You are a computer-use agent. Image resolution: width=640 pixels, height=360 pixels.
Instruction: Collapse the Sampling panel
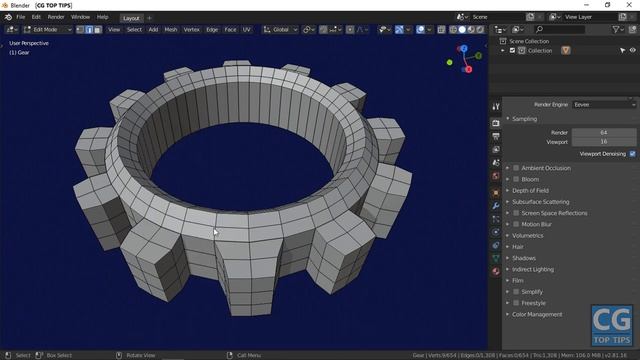tap(524, 119)
